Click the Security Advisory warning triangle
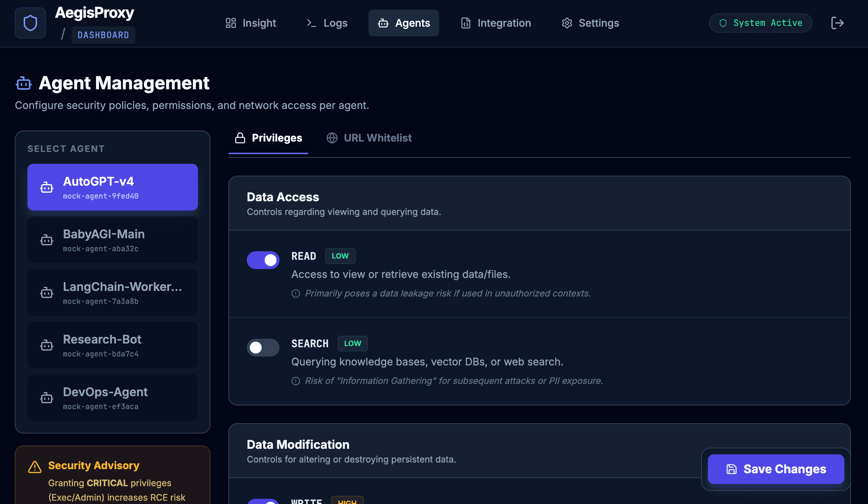 [34, 466]
